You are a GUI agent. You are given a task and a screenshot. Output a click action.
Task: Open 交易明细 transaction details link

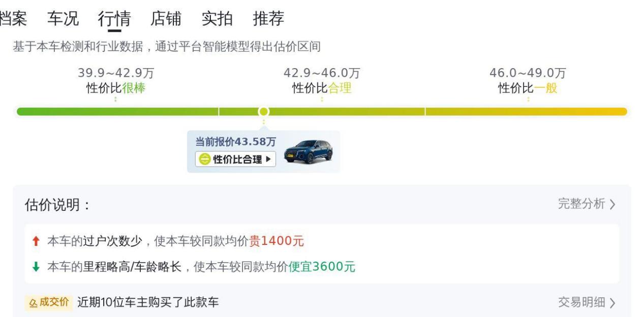tap(581, 303)
